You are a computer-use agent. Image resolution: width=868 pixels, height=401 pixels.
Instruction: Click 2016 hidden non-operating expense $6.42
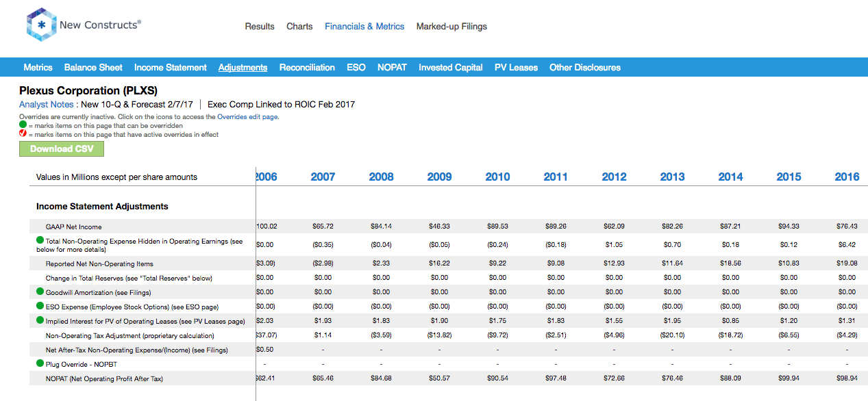(847, 244)
